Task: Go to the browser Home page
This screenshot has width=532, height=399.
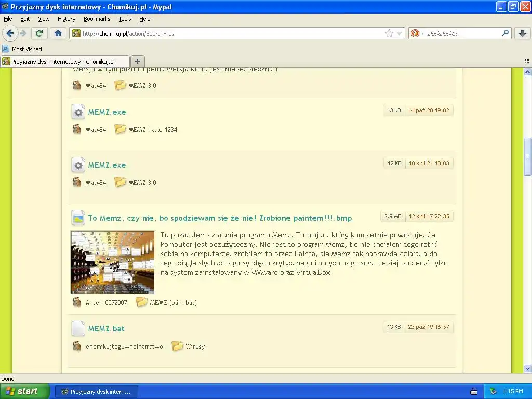Action: (58, 33)
